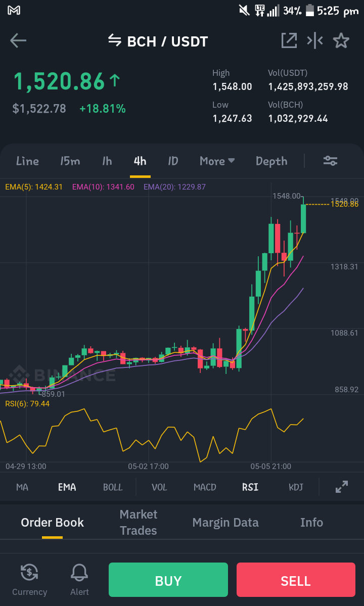Add BCH/USDT to favorites star
The width and height of the screenshot is (364, 606).
click(341, 40)
